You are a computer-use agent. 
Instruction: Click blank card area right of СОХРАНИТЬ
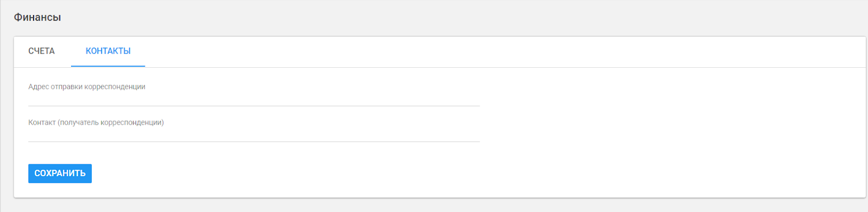(477, 174)
